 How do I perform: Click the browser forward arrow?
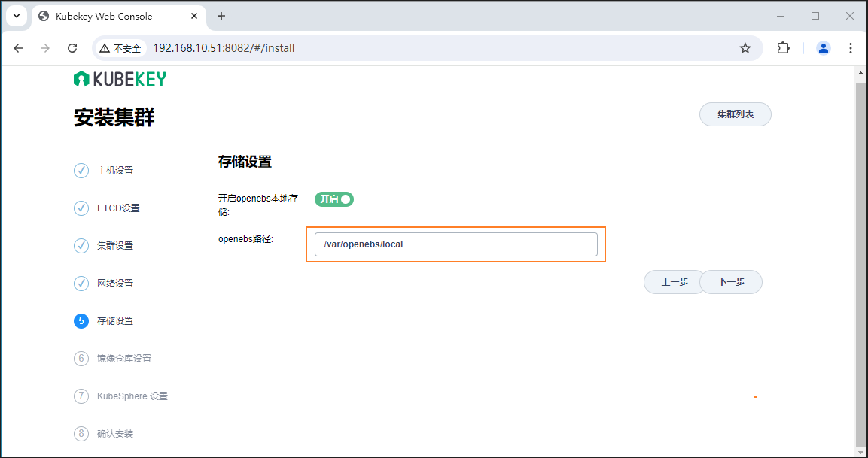[x=45, y=48]
